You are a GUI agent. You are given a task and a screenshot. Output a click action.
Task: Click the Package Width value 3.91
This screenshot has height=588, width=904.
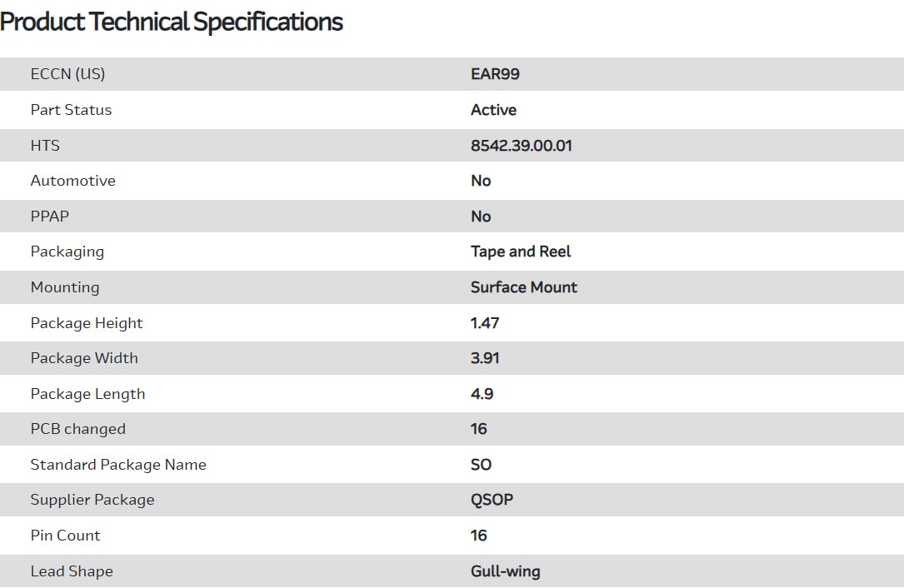(x=485, y=358)
